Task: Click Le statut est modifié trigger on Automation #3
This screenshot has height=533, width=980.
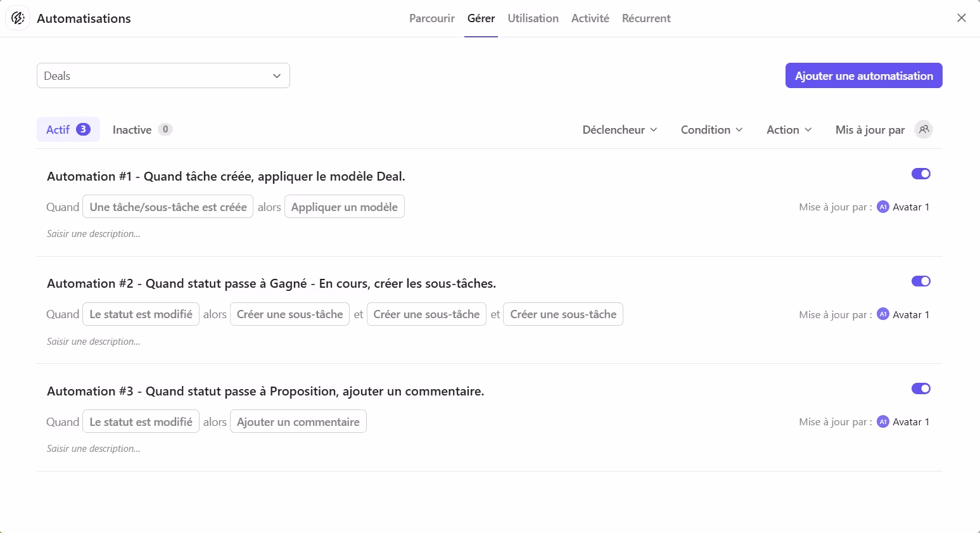Action: [x=140, y=421]
